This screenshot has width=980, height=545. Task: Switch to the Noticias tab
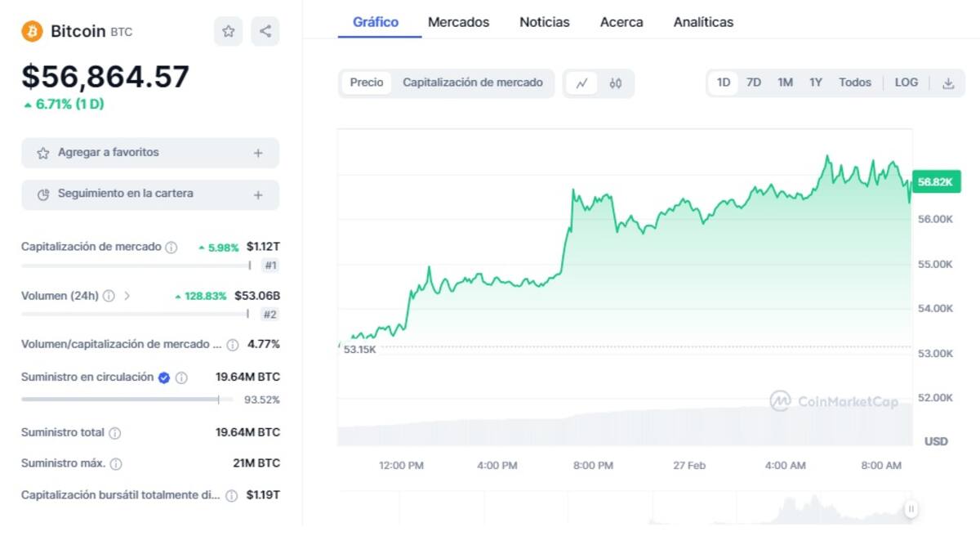544,22
